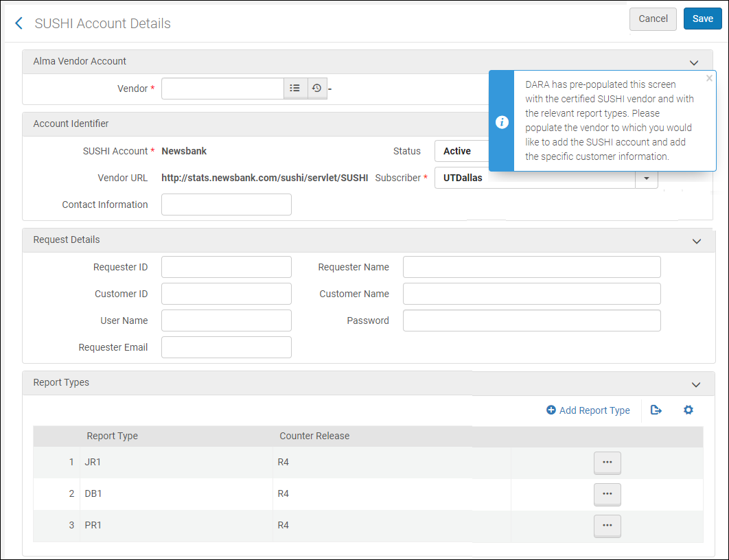Collapse the Report Types section

tap(696, 385)
